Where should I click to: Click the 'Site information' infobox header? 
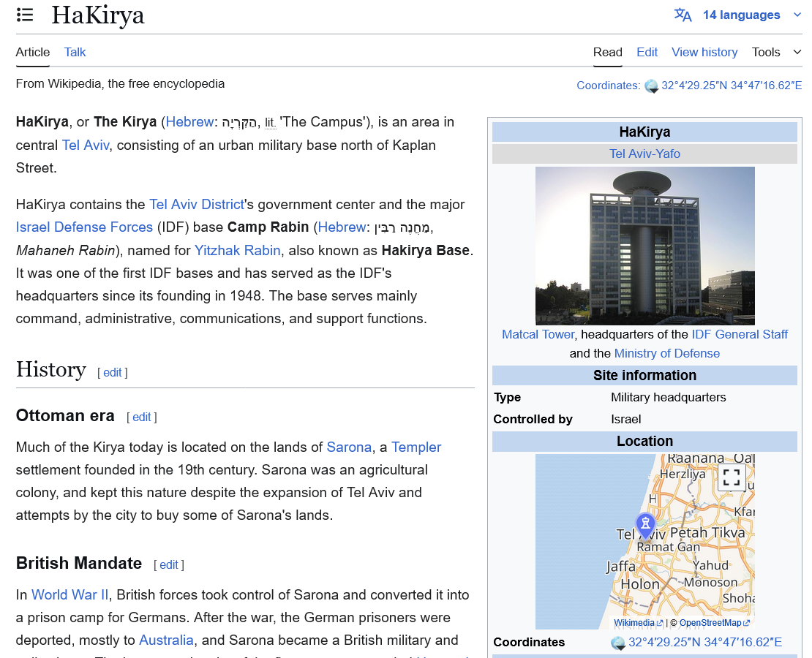coord(644,375)
